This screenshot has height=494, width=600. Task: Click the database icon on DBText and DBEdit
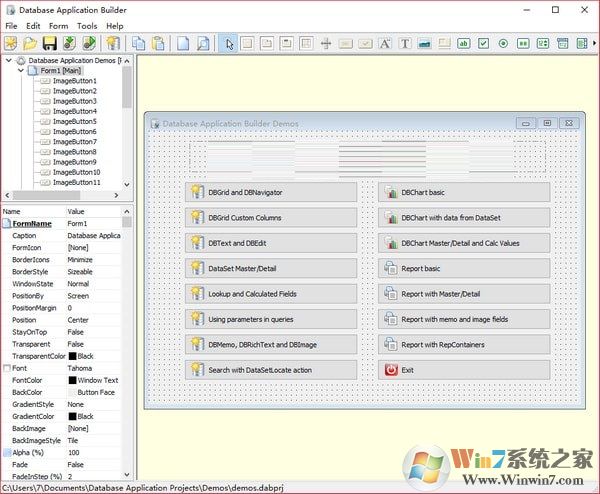(197, 243)
